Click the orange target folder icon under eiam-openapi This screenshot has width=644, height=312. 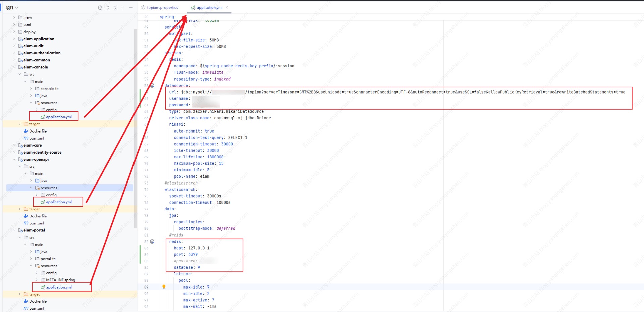point(26,209)
